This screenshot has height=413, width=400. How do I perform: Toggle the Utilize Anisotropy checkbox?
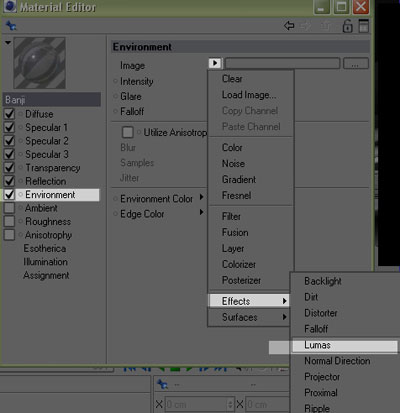click(x=128, y=132)
